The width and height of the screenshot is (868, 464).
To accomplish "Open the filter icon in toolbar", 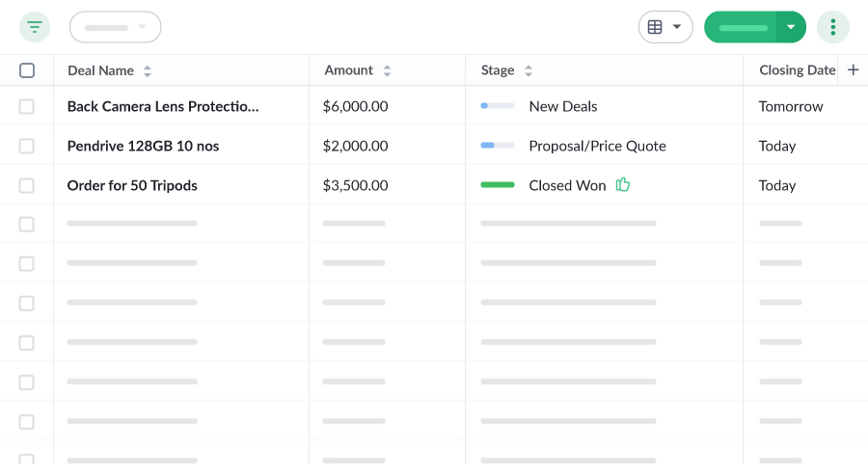I will click(x=35, y=27).
